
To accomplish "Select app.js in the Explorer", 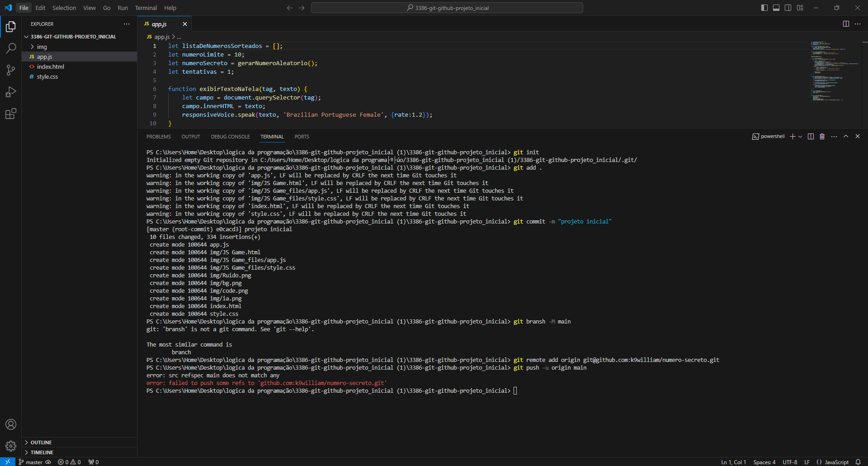I will point(79,57).
